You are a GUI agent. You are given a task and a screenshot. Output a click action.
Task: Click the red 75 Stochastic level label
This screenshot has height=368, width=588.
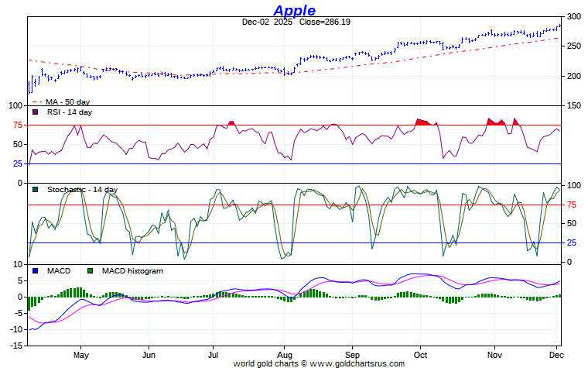pyautogui.click(x=572, y=205)
